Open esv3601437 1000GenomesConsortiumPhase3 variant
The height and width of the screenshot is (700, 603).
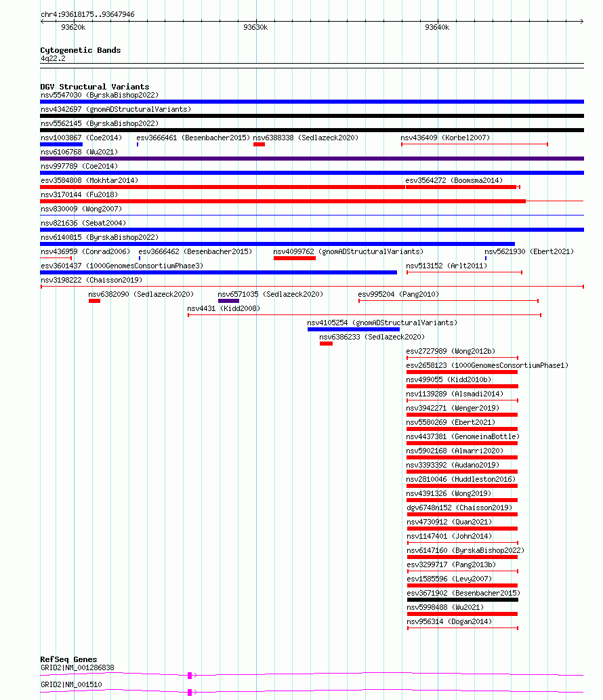[x=122, y=266]
